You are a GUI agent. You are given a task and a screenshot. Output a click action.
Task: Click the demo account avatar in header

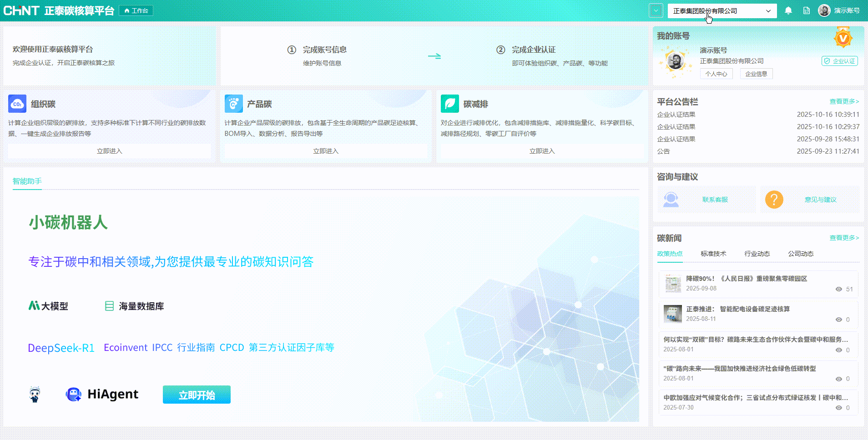point(824,10)
